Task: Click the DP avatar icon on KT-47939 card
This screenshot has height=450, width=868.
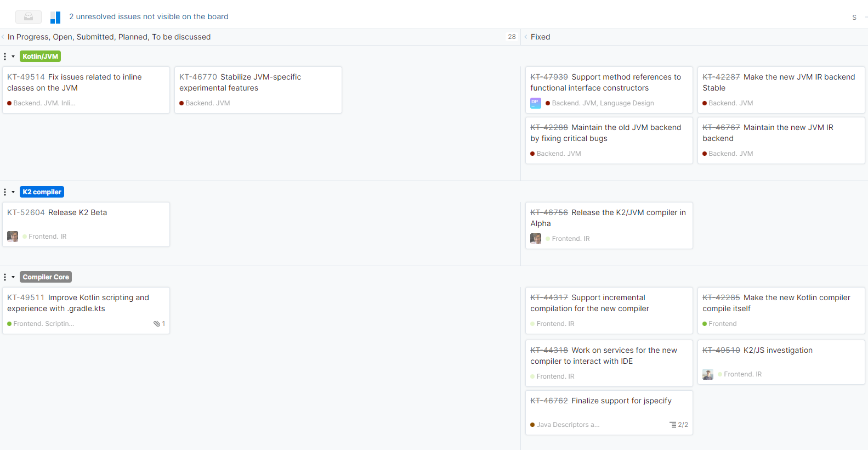Action: (x=536, y=103)
